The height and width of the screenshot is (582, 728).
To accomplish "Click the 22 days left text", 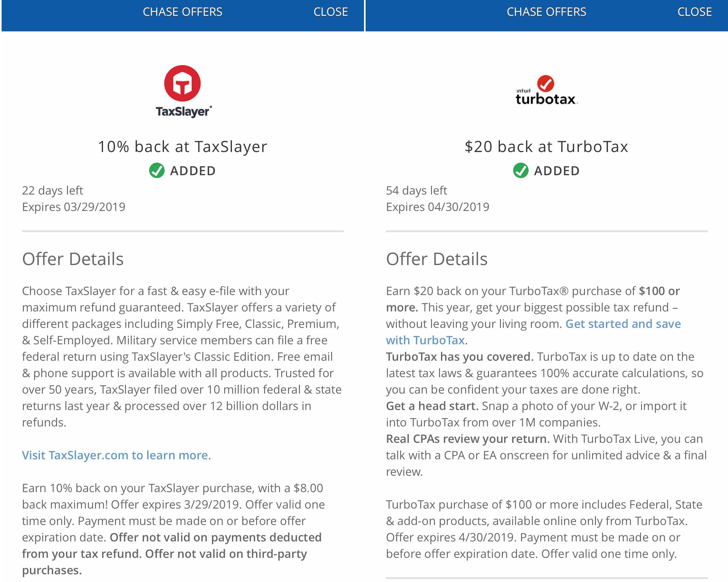I will 52,190.
